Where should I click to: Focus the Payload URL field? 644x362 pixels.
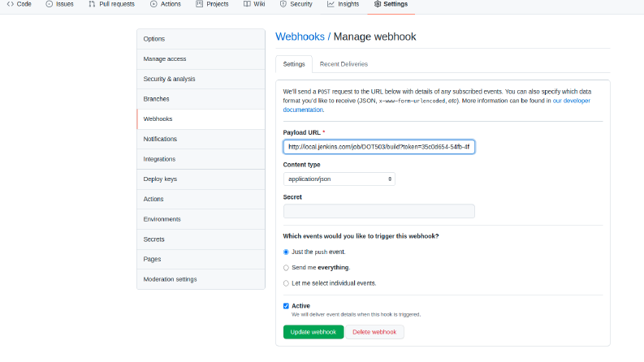coord(379,147)
